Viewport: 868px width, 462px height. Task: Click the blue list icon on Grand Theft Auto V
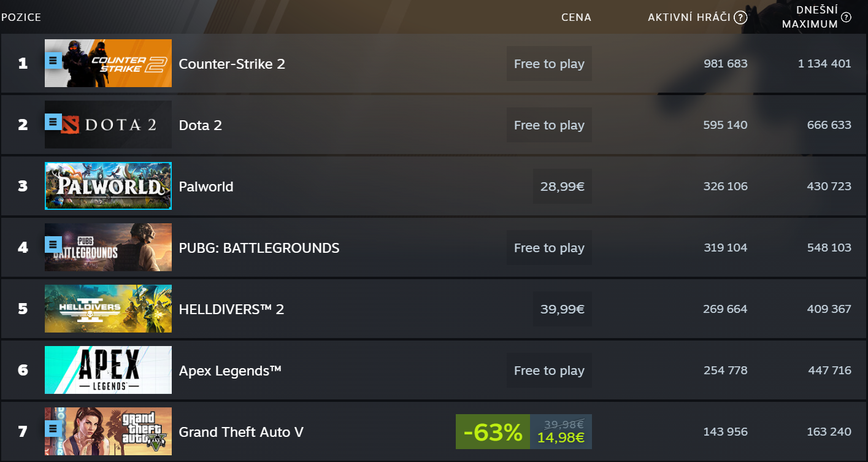click(x=53, y=429)
